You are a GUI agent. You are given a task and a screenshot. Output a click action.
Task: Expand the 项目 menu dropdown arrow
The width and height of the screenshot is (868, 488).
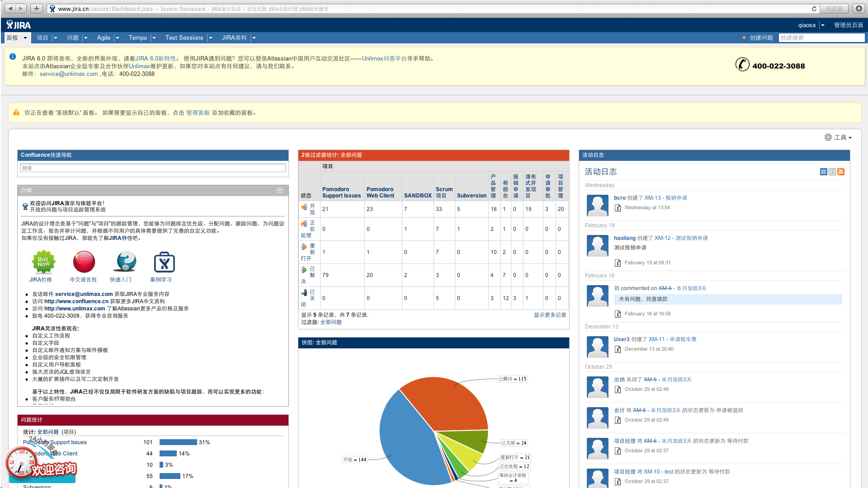tap(56, 38)
